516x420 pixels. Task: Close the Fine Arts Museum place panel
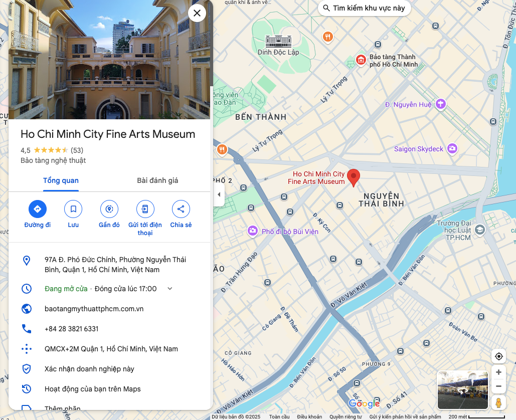[x=197, y=13]
